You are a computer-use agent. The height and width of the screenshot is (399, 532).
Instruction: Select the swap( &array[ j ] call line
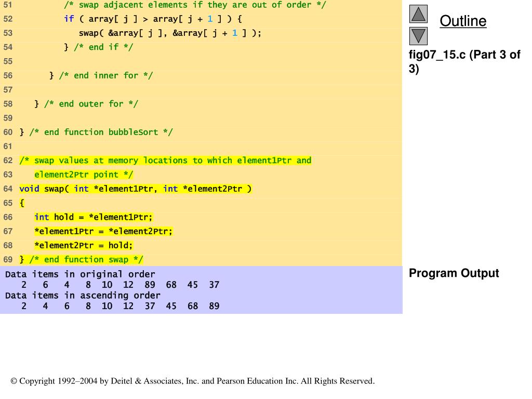[170, 33]
